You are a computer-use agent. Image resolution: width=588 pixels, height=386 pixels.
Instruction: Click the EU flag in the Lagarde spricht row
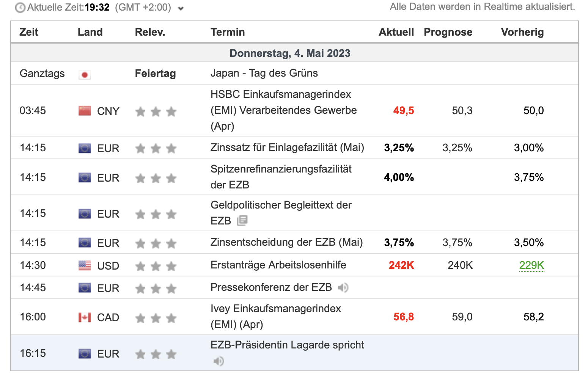tap(84, 353)
